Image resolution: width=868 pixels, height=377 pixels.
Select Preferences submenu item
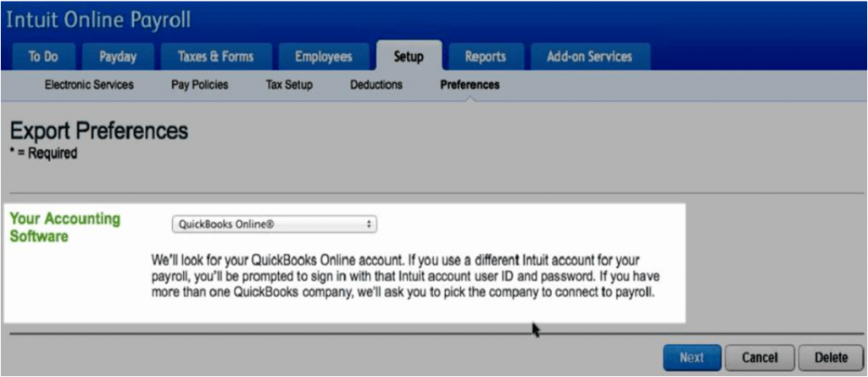pos(470,86)
